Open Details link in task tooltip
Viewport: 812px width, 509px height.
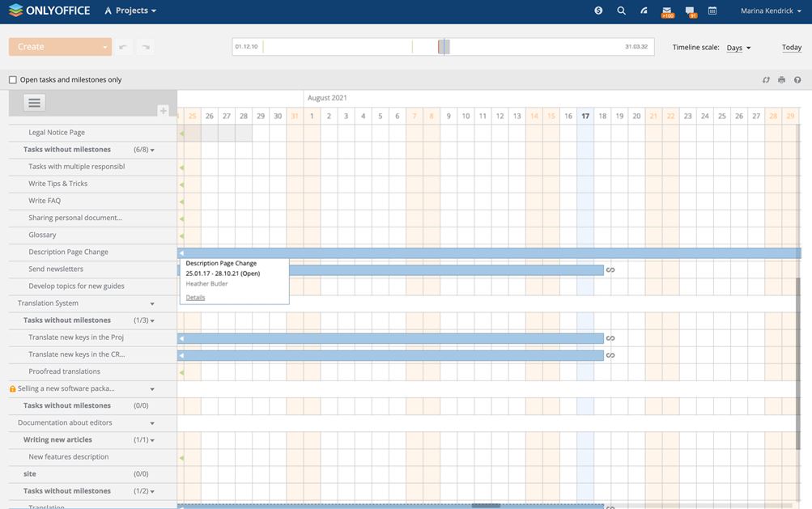[195, 298]
